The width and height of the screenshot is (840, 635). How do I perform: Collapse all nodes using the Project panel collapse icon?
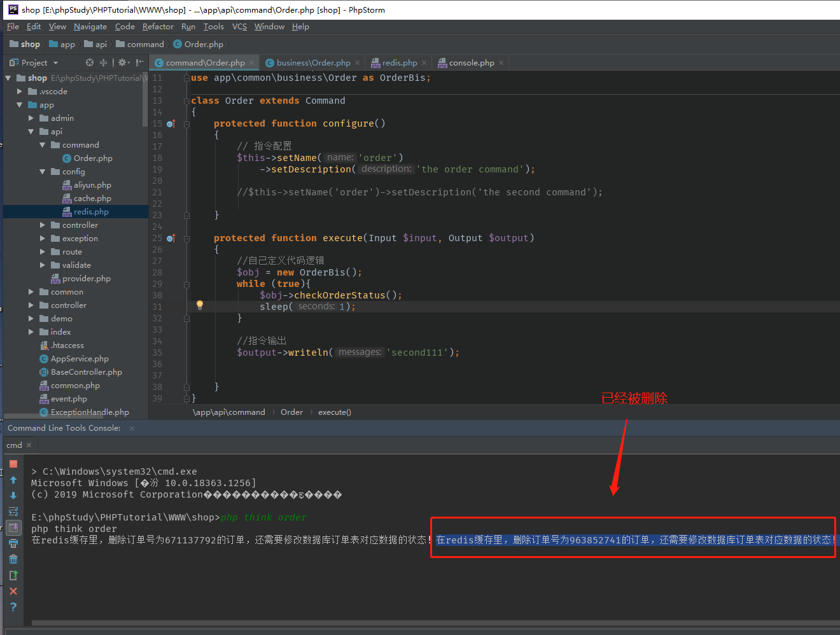tap(103, 62)
